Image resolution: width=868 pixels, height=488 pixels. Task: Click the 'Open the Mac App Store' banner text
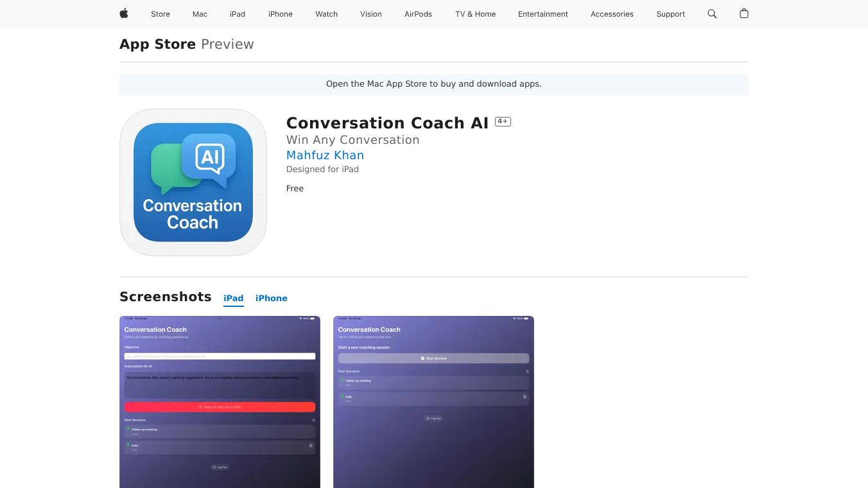pyautogui.click(x=434, y=84)
